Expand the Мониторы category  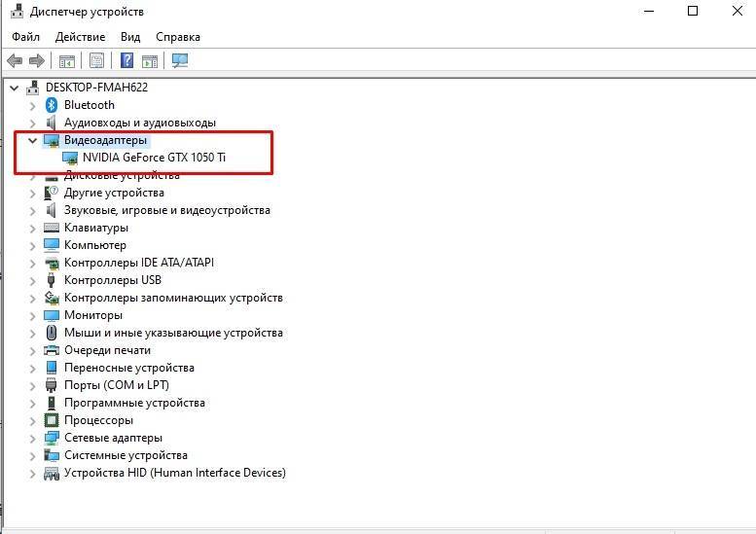pyautogui.click(x=32, y=316)
